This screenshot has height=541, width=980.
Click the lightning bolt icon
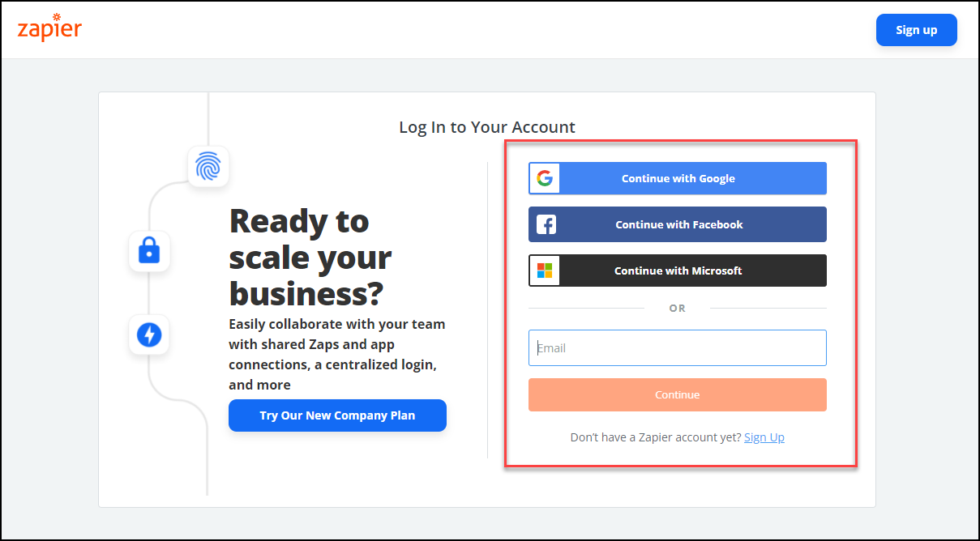pyautogui.click(x=149, y=334)
